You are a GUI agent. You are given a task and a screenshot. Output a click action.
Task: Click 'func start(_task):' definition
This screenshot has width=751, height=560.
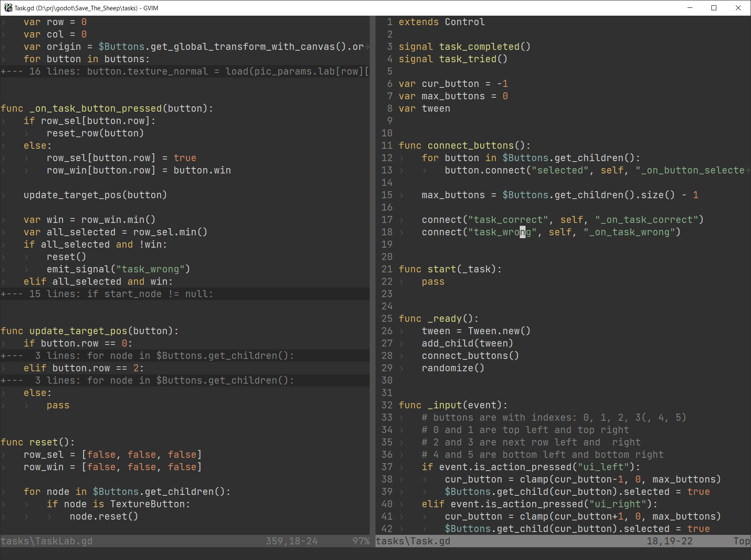pos(450,269)
